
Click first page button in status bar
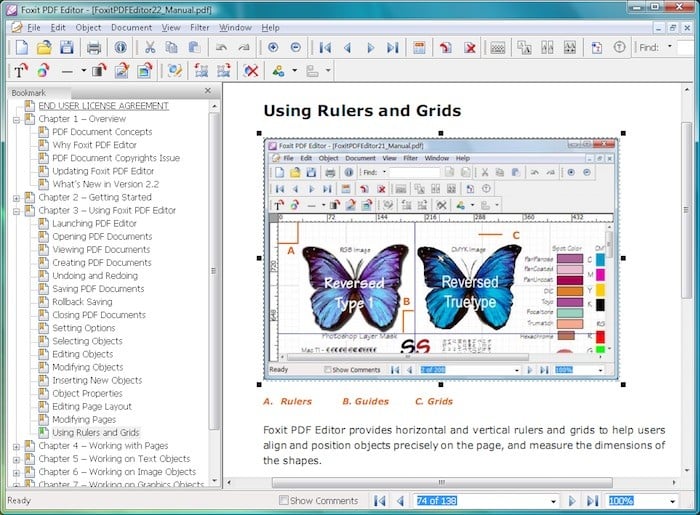(x=379, y=501)
